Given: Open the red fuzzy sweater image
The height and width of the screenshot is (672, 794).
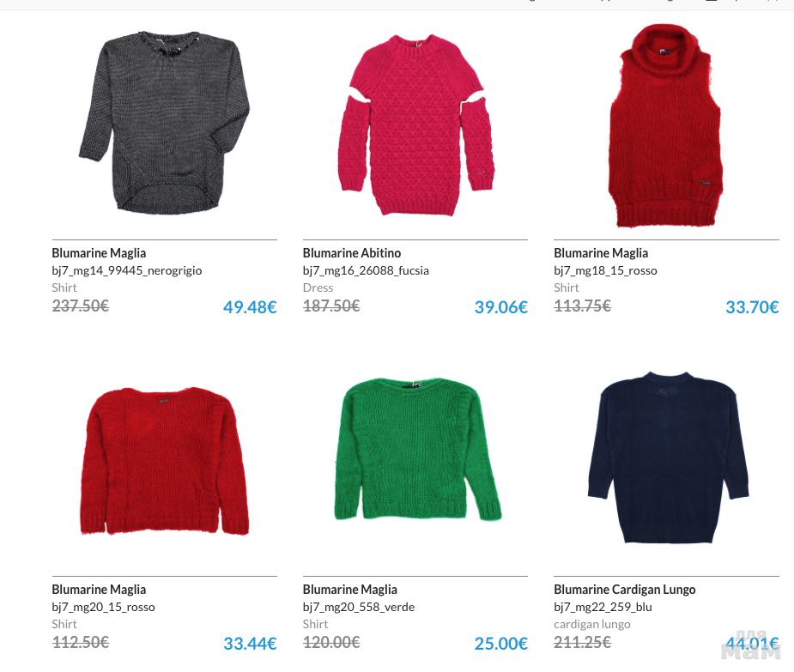Looking at the screenshot, I should 164,460.
